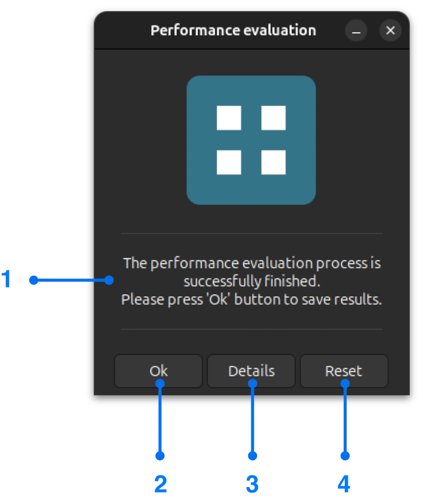
Task: Click annotation marker number 4
Action: (x=343, y=483)
